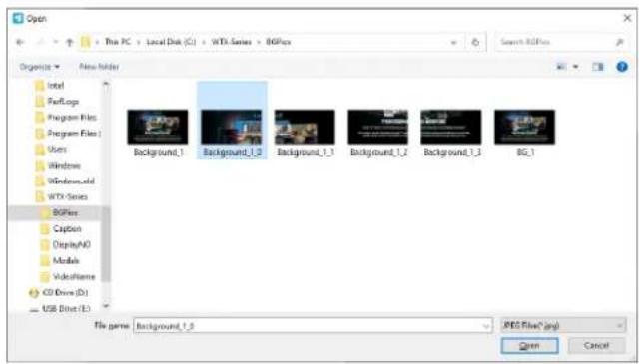Expand address bar history dropdown
This screenshot has height=364, width=639.
[x=453, y=42]
